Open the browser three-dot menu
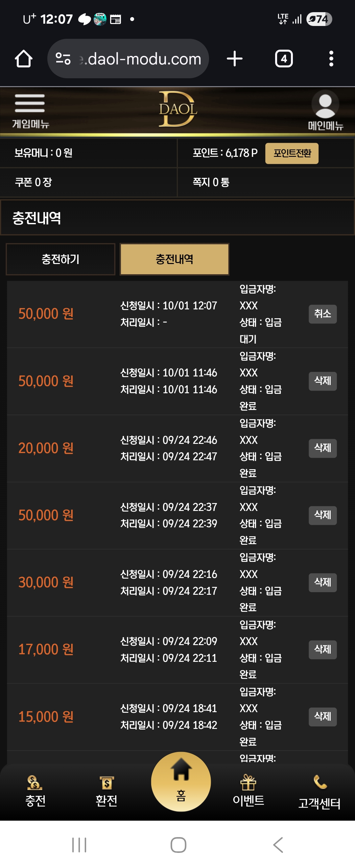The height and width of the screenshot is (868, 355). 331,59
